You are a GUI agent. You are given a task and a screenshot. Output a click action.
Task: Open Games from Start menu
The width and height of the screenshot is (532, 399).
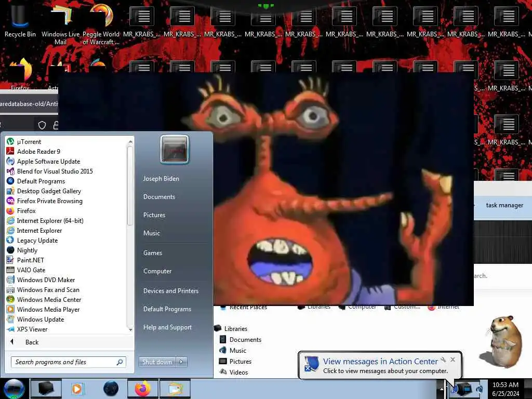point(153,253)
